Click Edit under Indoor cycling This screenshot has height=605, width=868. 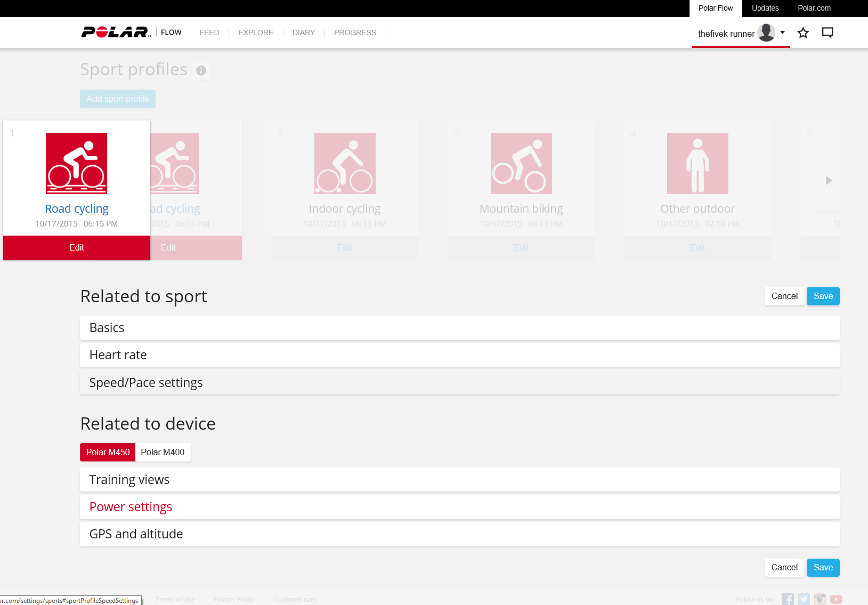(x=345, y=248)
